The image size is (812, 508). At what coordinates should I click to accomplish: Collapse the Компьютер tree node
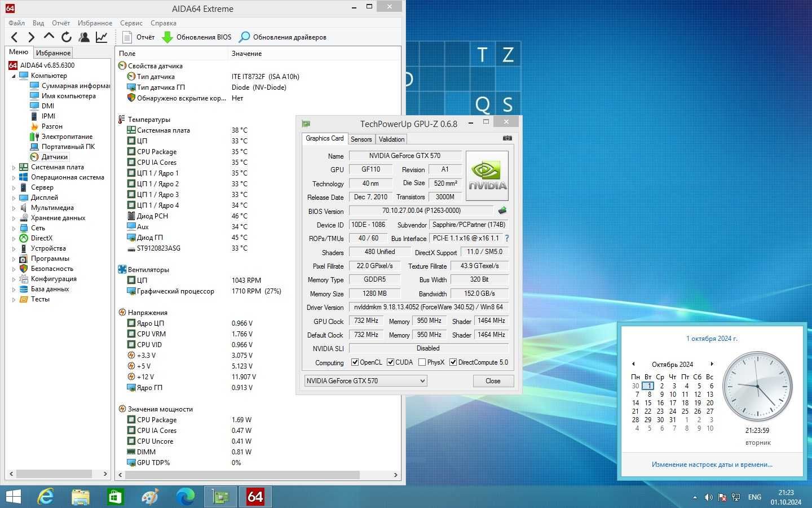(14, 76)
